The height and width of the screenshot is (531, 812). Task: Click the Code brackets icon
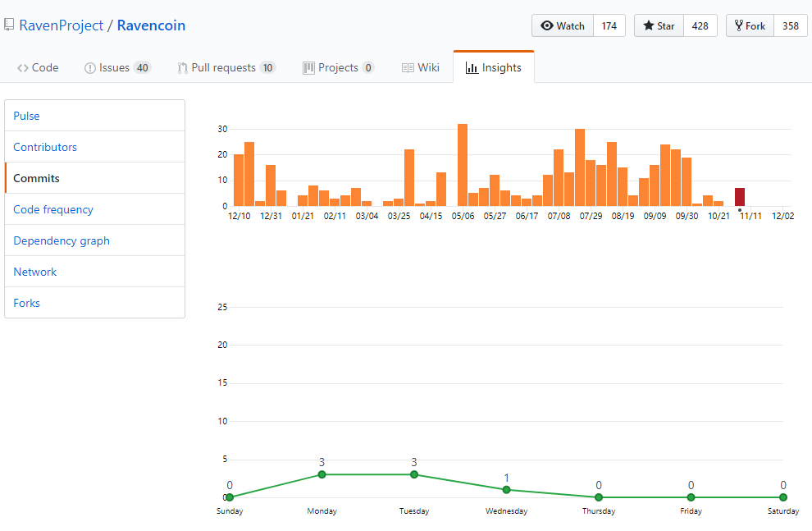click(x=23, y=68)
